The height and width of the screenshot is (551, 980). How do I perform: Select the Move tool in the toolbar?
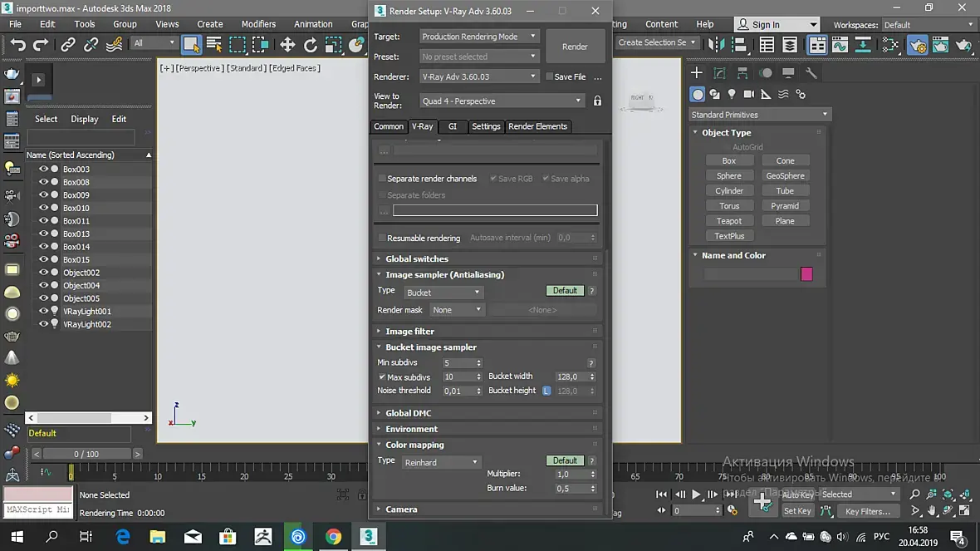point(287,45)
